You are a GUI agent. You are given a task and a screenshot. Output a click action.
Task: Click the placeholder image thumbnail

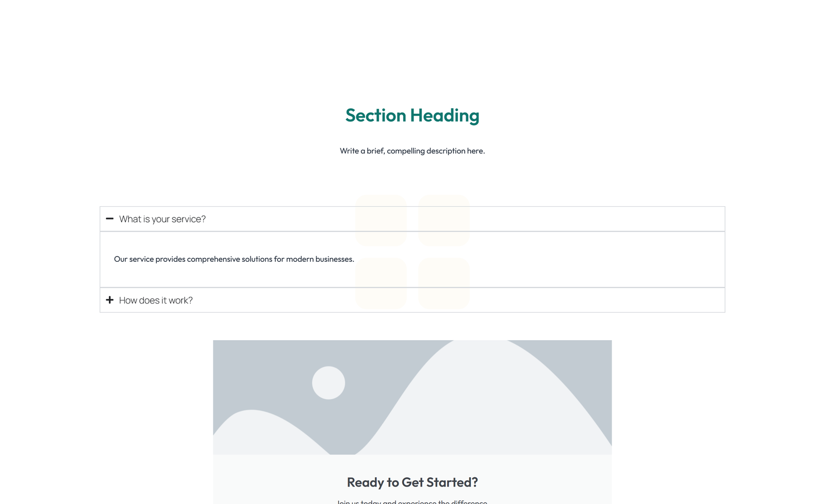click(412, 397)
